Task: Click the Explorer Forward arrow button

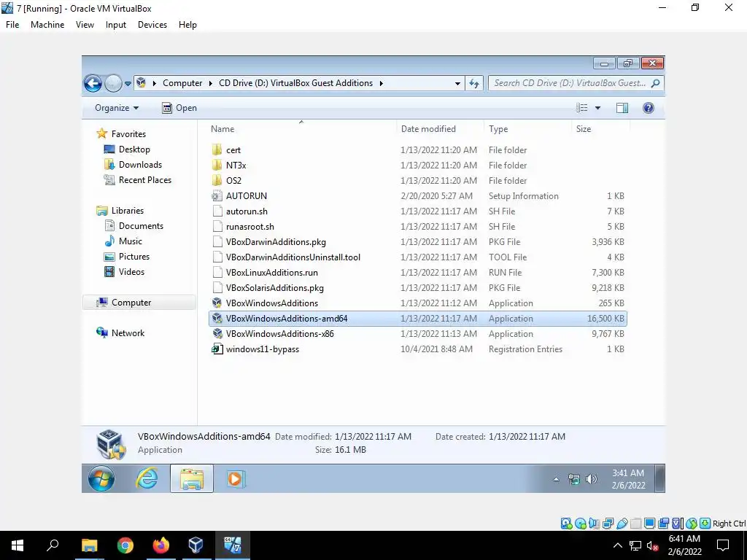Action: (x=113, y=84)
